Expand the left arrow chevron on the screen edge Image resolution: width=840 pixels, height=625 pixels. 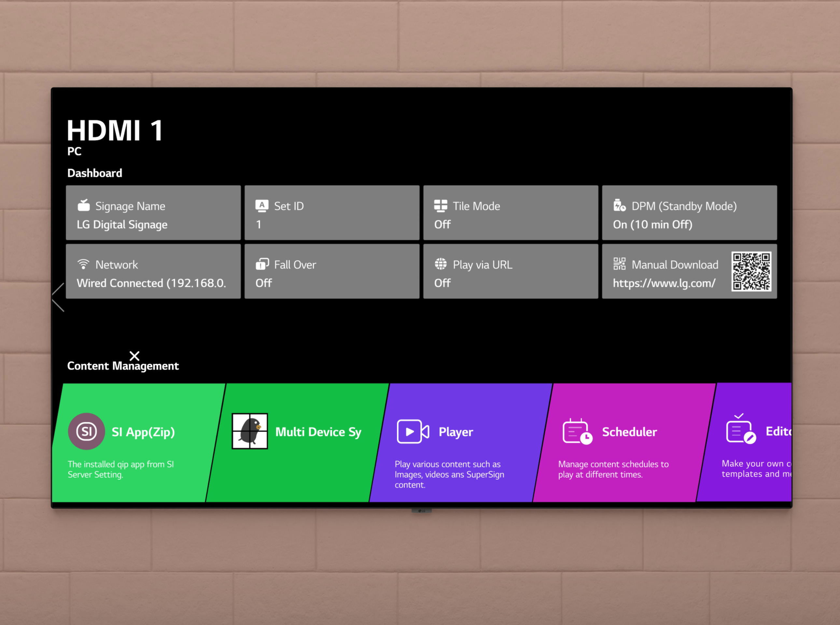coord(58,297)
